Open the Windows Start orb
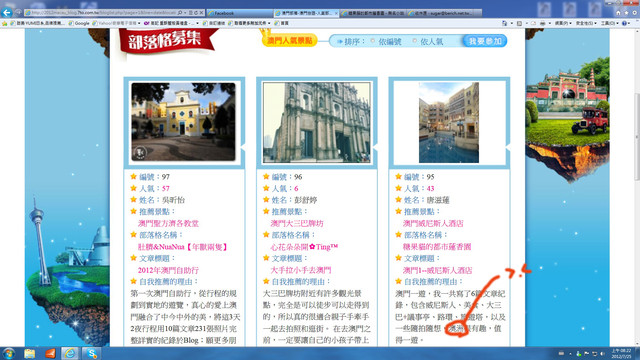 coord(9,353)
